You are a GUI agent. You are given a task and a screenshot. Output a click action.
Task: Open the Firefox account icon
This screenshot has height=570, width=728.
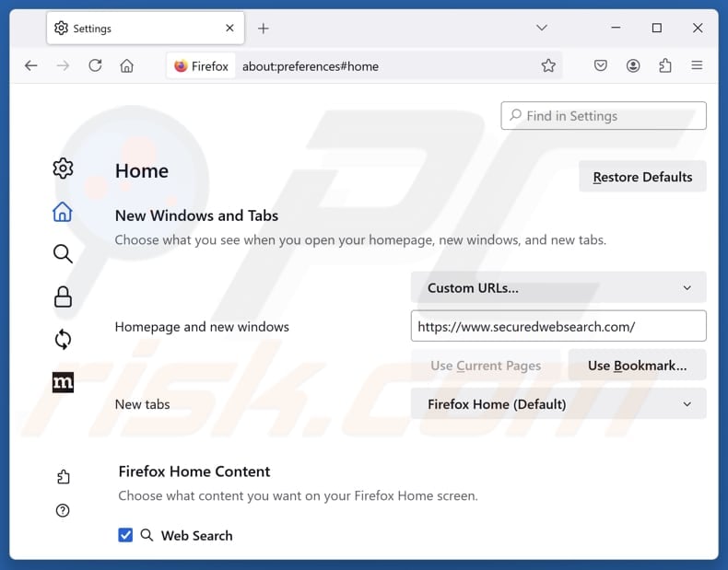tap(633, 65)
